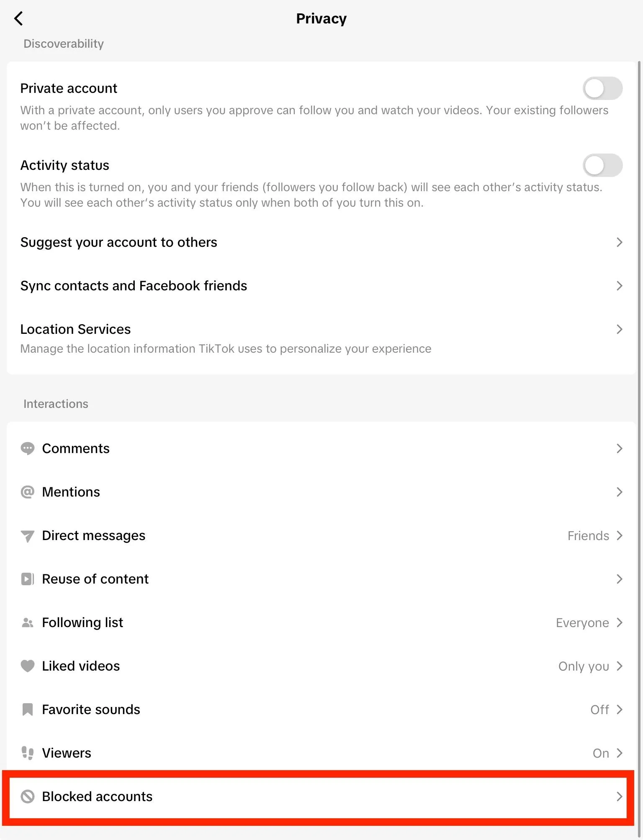Enable the Private account toggle
Image resolution: width=643 pixels, height=840 pixels.
point(602,88)
